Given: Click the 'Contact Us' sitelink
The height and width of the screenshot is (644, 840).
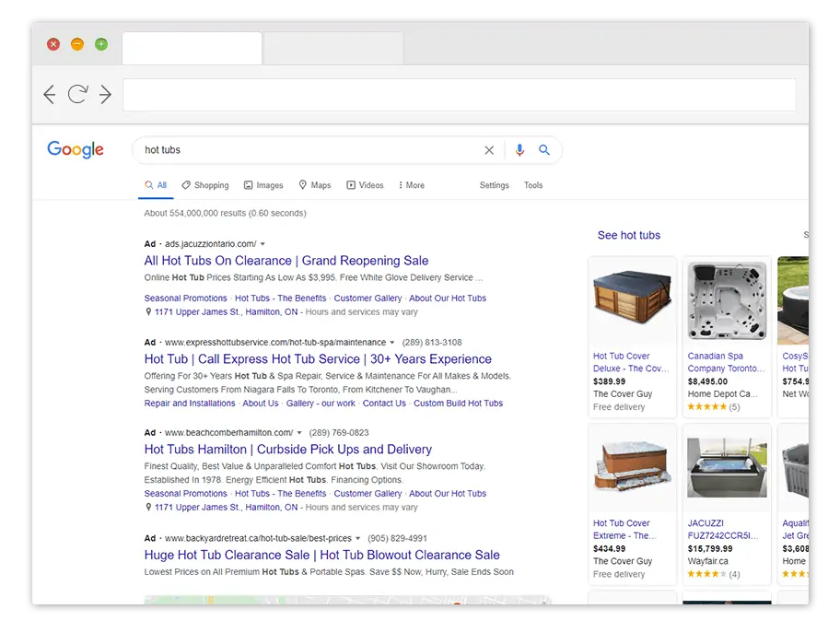Looking at the screenshot, I should pyautogui.click(x=384, y=403).
